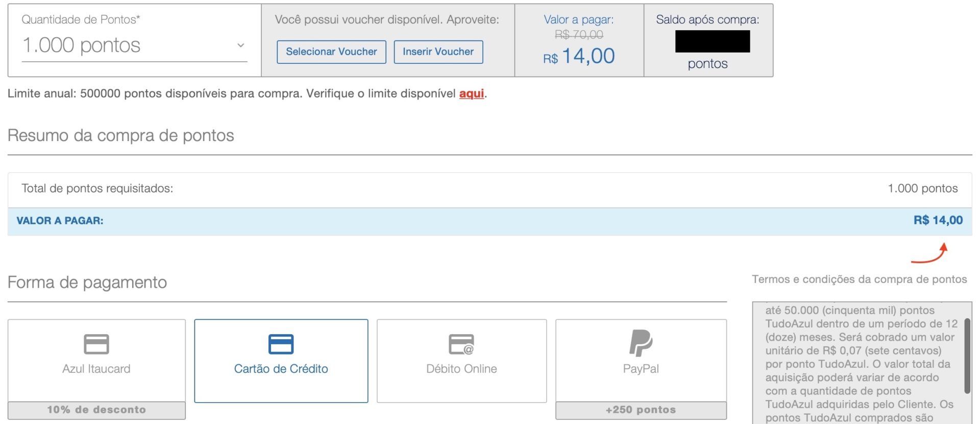Choose the Azul Itaucard payment label
980x424 pixels.
click(x=96, y=369)
